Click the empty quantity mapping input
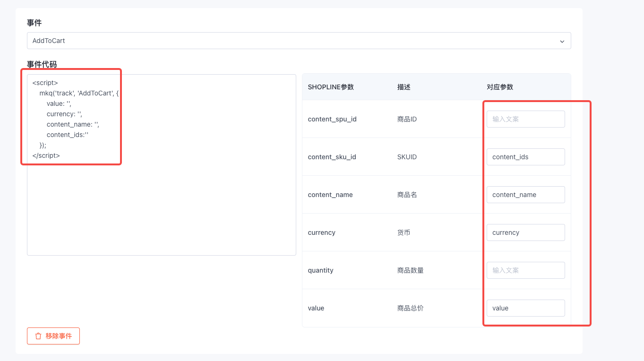644x361 pixels. pyautogui.click(x=526, y=270)
